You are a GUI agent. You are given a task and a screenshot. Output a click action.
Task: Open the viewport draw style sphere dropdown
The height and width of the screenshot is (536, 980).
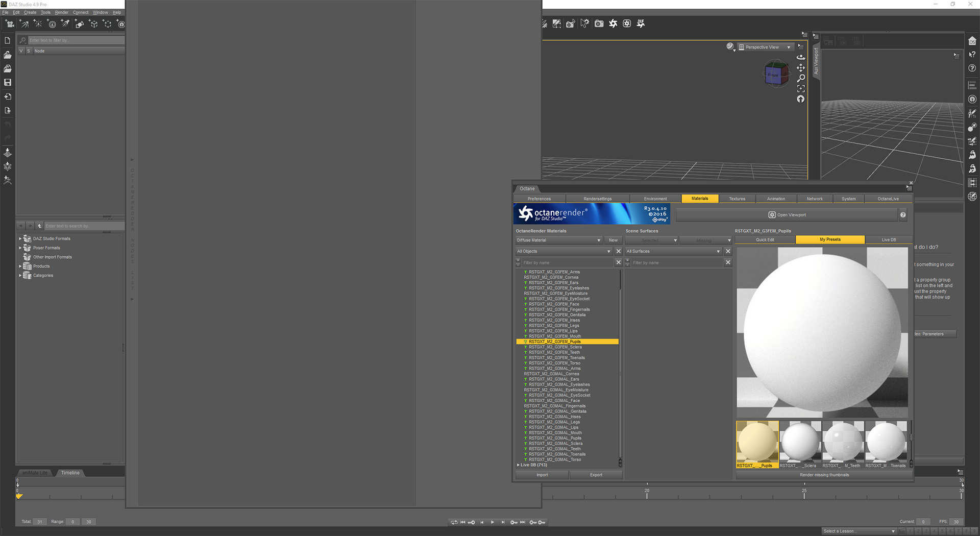pyautogui.click(x=731, y=47)
